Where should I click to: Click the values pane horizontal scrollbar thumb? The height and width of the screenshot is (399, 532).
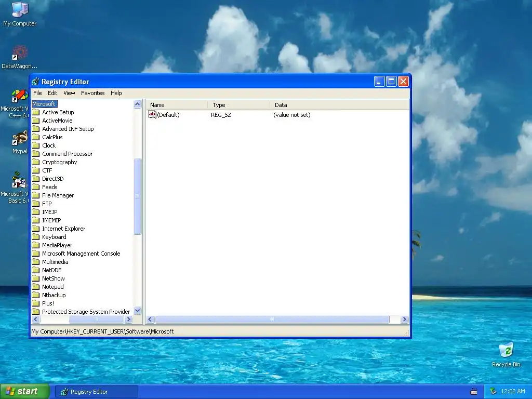(272, 320)
